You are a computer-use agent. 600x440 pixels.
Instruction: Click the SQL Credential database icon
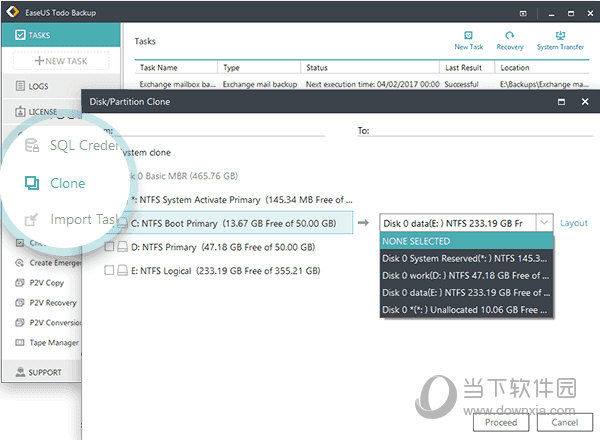pos(32,145)
